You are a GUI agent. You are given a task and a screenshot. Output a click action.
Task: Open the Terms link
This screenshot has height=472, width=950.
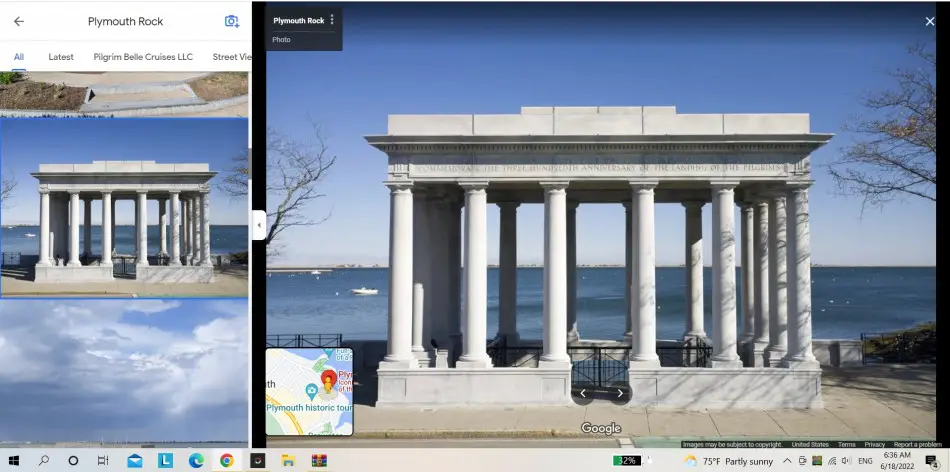pos(846,445)
